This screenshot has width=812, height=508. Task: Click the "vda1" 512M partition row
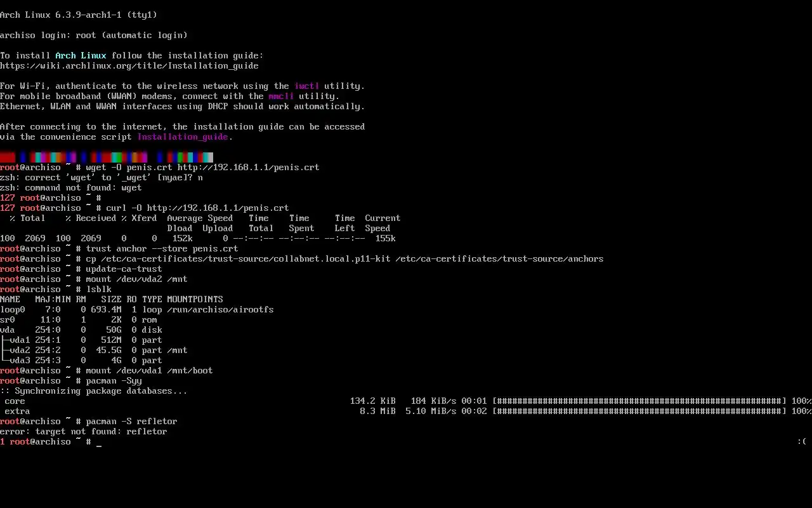[81, 340]
